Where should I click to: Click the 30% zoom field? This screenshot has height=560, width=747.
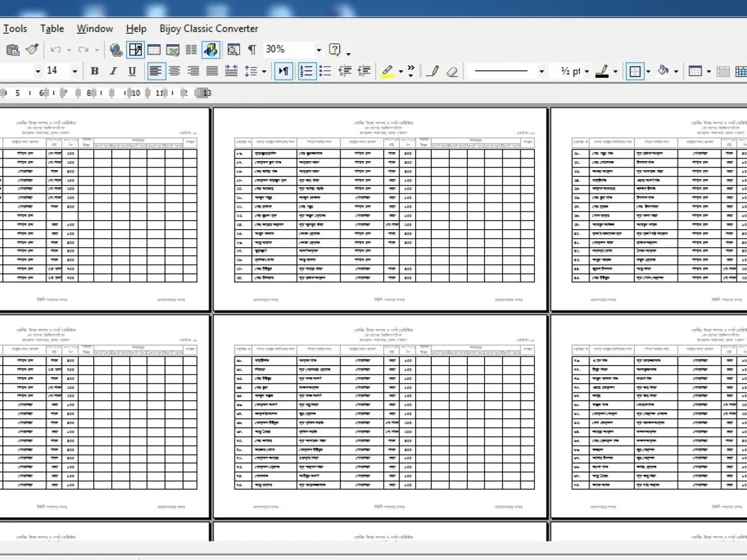pos(288,49)
